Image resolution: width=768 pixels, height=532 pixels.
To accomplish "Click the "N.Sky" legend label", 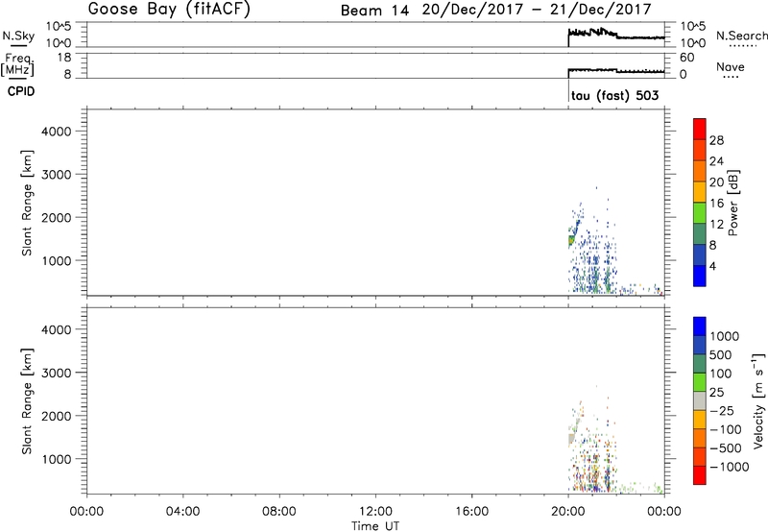I will click(18, 36).
